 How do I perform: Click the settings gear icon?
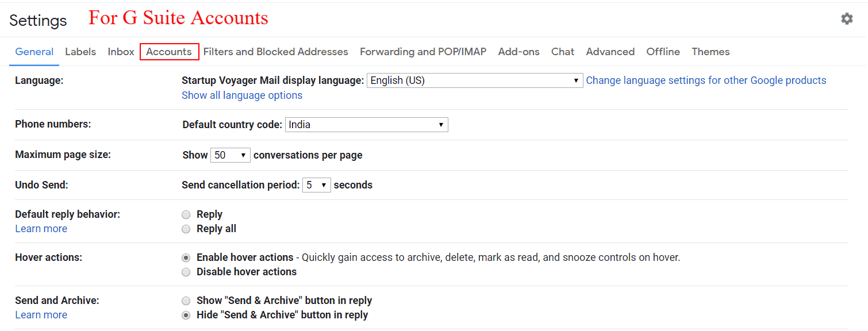click(846, 19)
